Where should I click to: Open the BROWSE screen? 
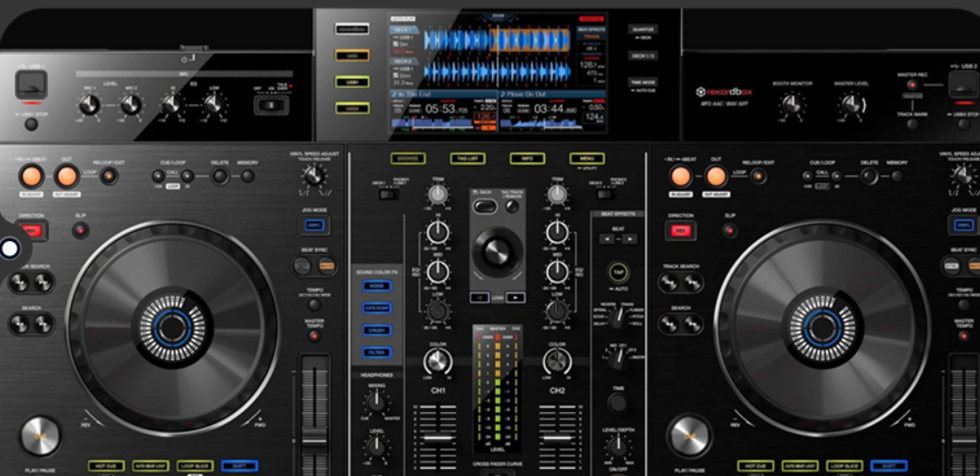(x=408, y=159)
